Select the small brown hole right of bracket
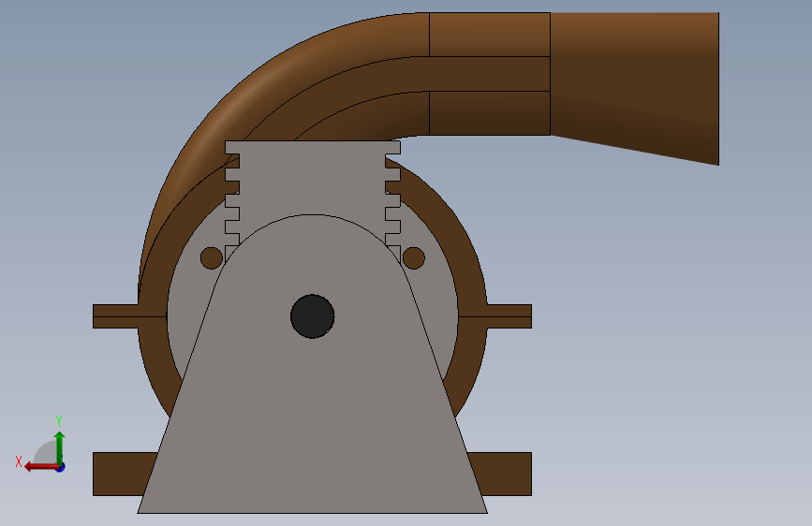The image size is (812, 526). [x=414, y=257]
